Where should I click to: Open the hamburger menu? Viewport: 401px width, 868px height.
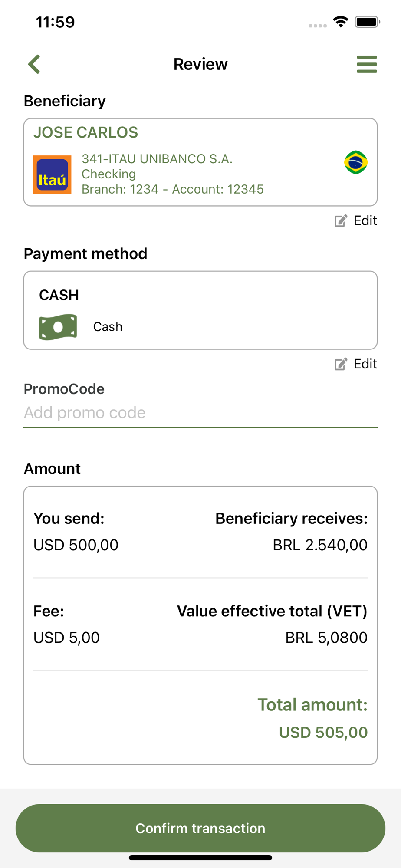[x=367, y=64]
